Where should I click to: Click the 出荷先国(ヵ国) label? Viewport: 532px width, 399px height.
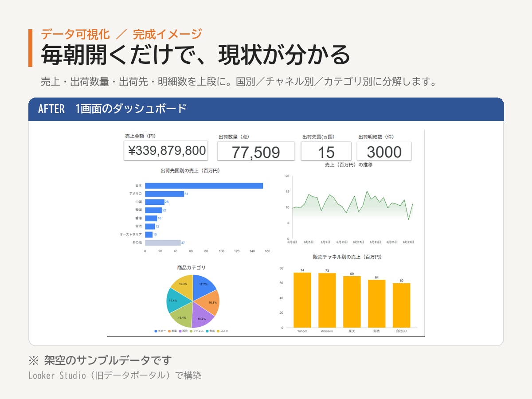tap(318, 137)
